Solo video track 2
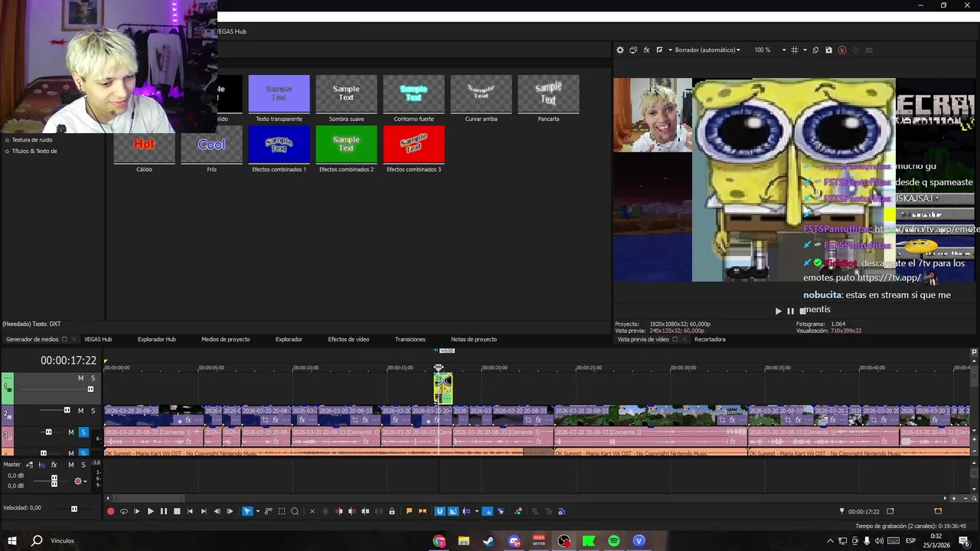Screen dimensions: 980x551 [x=93, y=411]
